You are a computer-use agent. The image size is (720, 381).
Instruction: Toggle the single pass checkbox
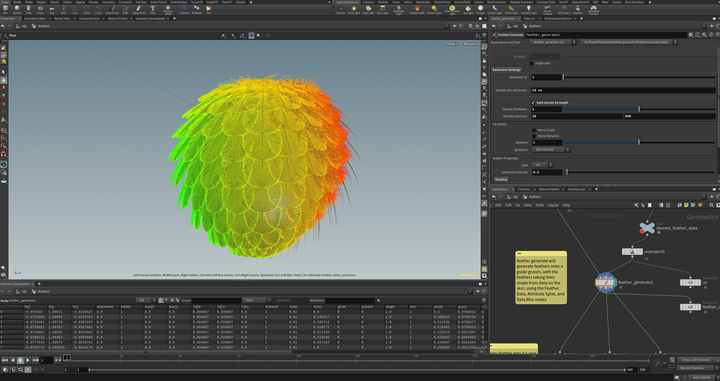532,63
